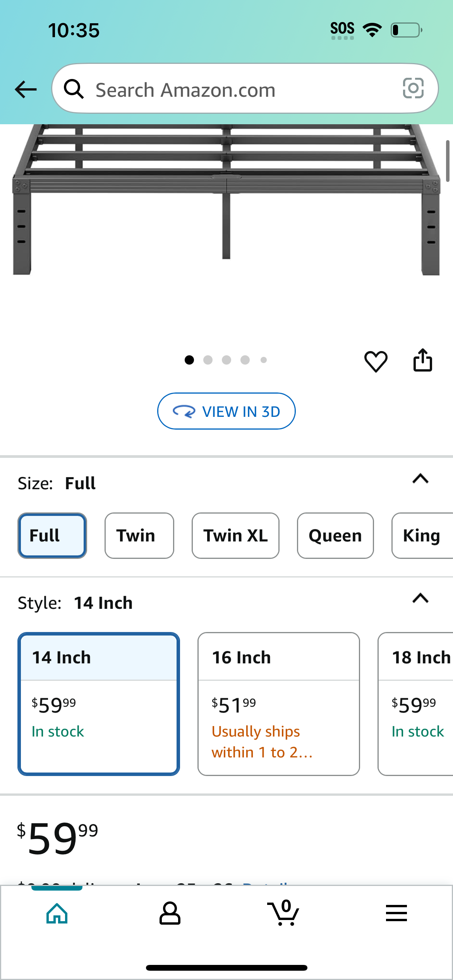Select the Queen size option
This screenshot has width=453, height=980.
click(335, 536)
